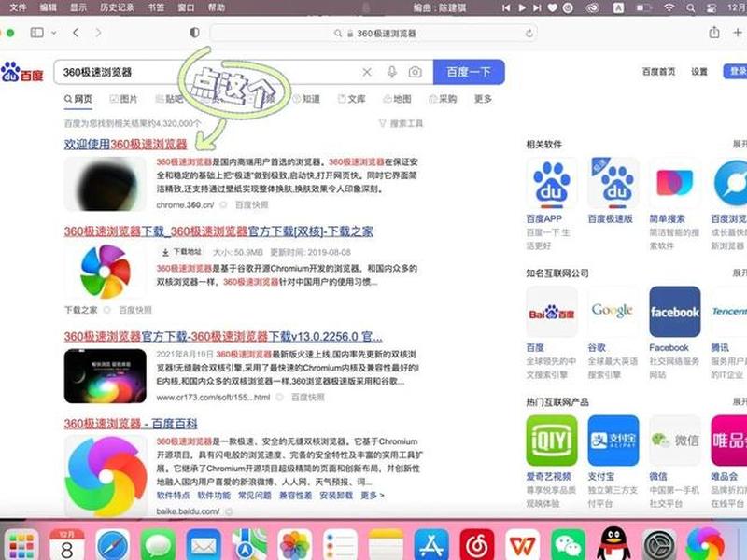Switch to the 采购 search tab
The height and width of the screenshot is (560, 747).
click(x=443, y=99)
